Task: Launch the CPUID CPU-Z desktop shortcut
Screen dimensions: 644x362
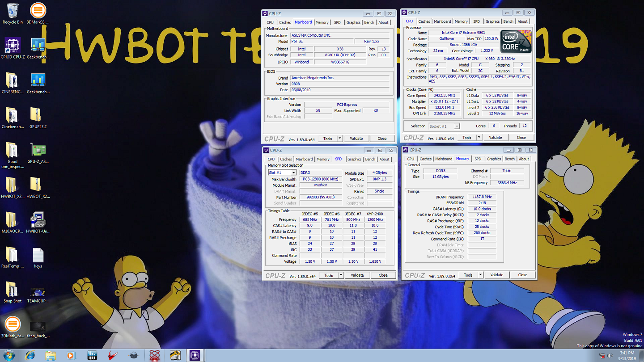Action: [x=13, y=48]
